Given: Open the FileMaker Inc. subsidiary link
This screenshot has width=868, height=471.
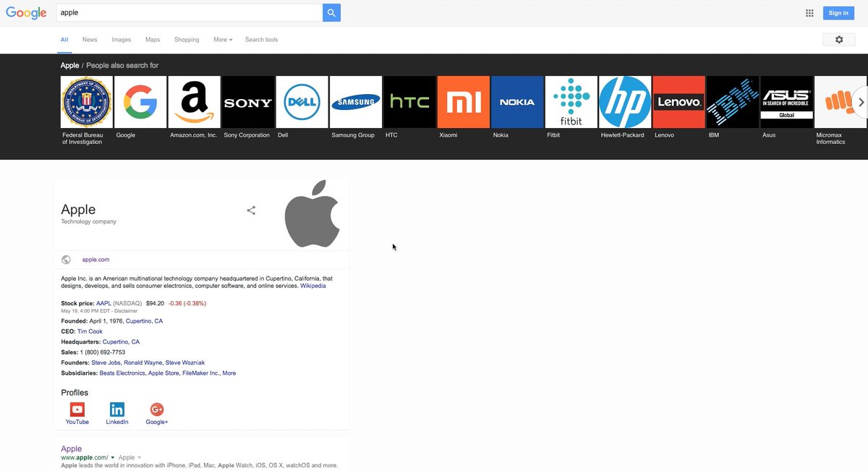Looking at the screenshot, I should pyautogui.click(x=201, y=373).
